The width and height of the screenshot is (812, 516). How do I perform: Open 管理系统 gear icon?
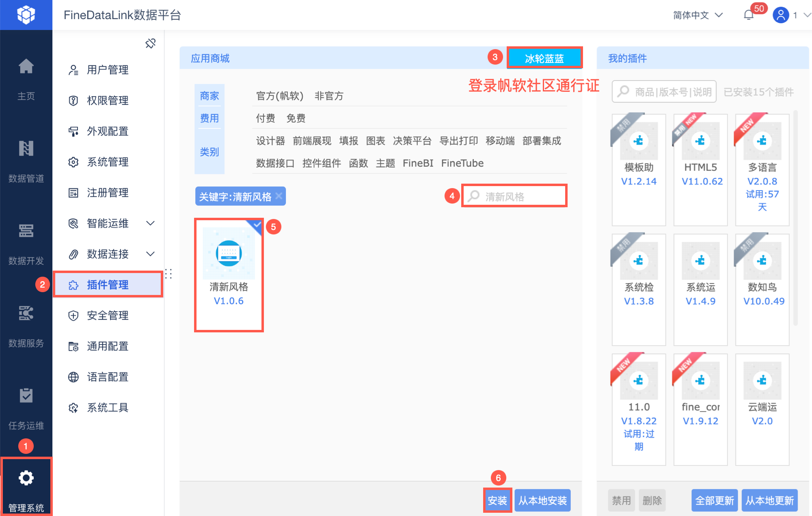pos(26,478)
